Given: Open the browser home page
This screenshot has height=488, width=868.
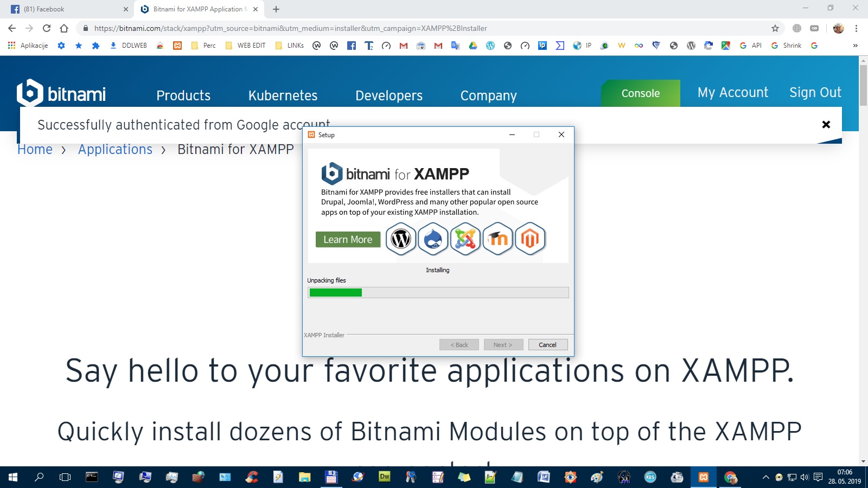Looking at the screenshot, I should click(64, 28).
